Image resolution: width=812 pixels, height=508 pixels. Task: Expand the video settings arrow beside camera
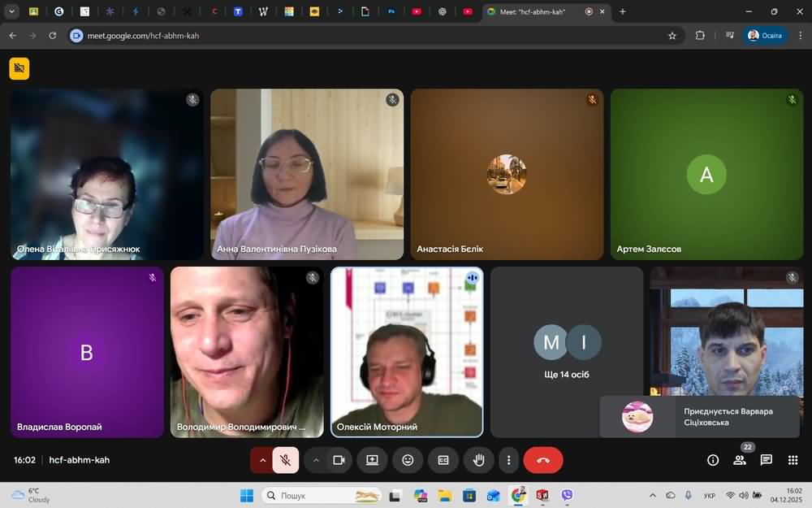point(316,460)
